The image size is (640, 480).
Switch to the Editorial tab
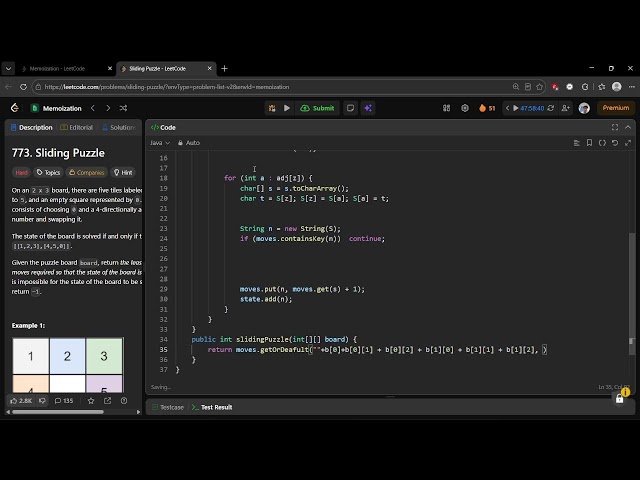coord(77,127)
